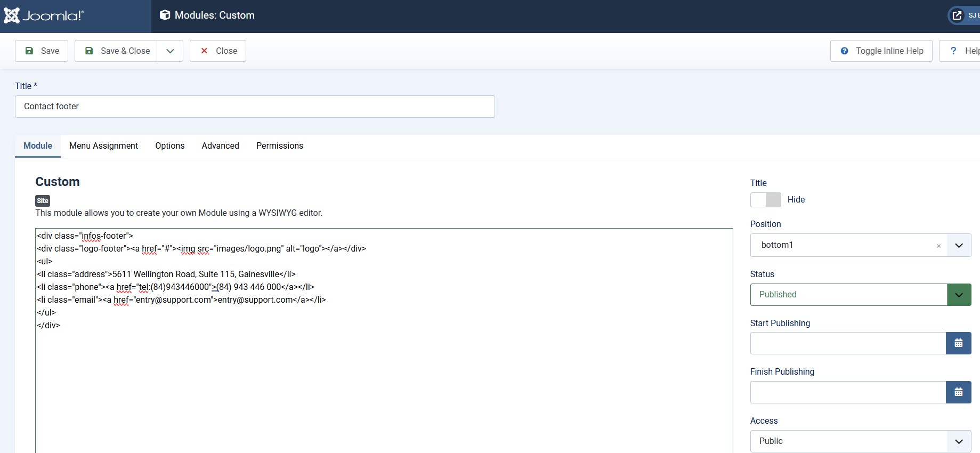Click inside the Start Publishing date field

(847, 343)
